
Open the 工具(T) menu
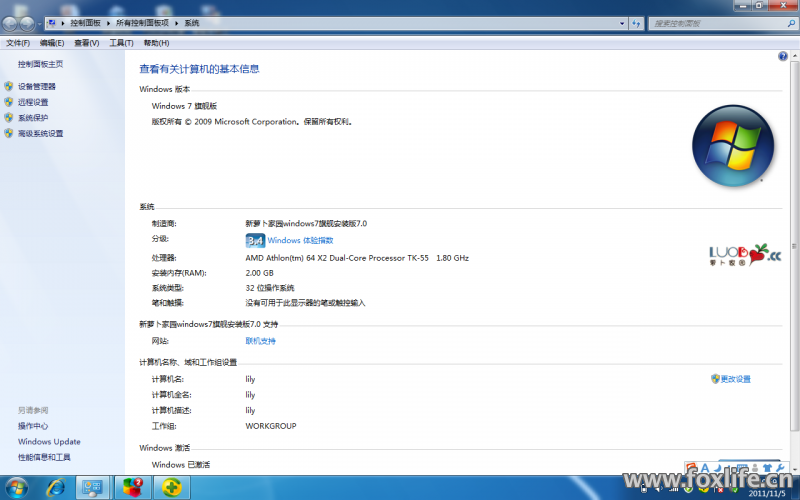[x=121, y=43]
